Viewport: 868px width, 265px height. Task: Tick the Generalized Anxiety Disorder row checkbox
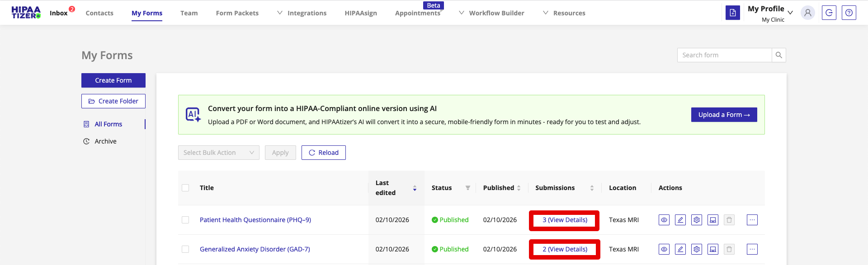click(185, 249)
